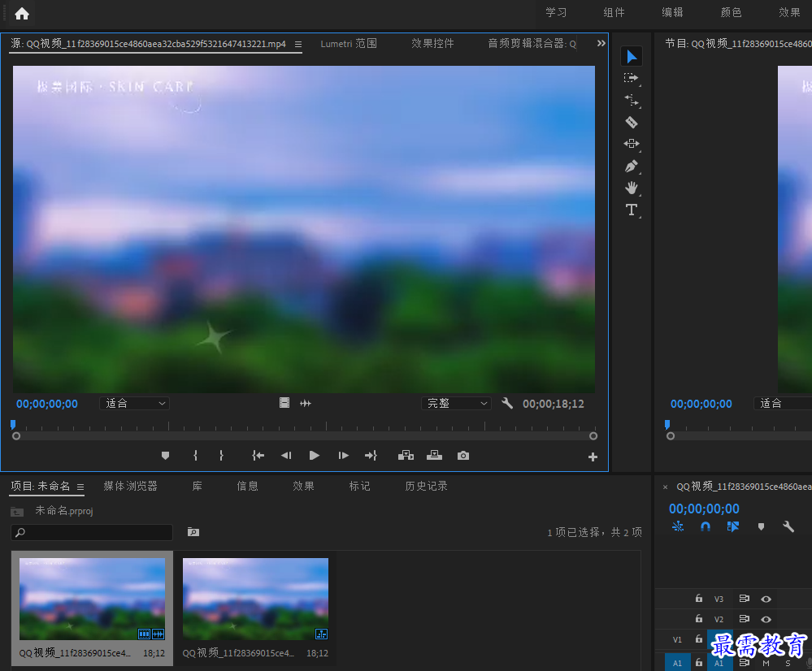The height and width of the screenshot is (671, 812).
Task: Open Source monitor zoom dropdown 适合
Action: coord(135,403)
